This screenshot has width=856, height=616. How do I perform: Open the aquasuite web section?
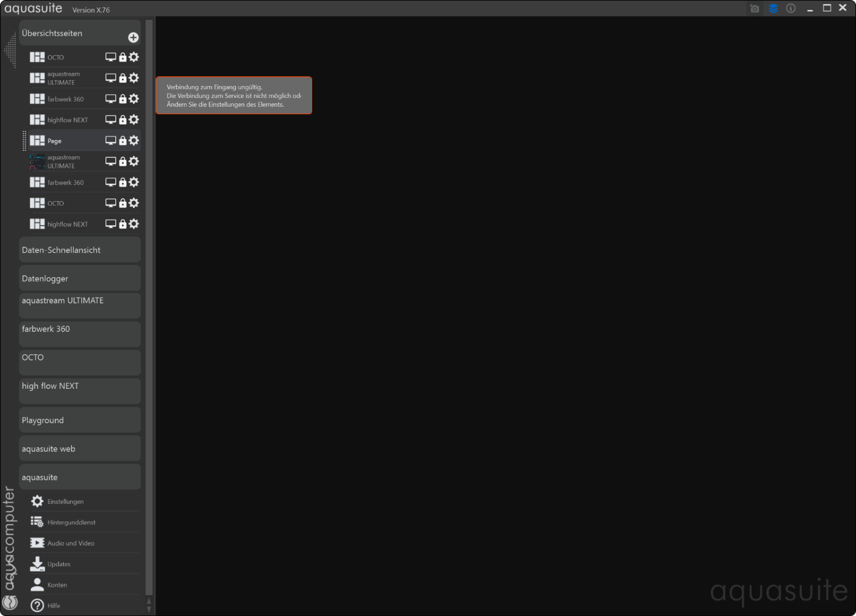click(x=80, y=449)
